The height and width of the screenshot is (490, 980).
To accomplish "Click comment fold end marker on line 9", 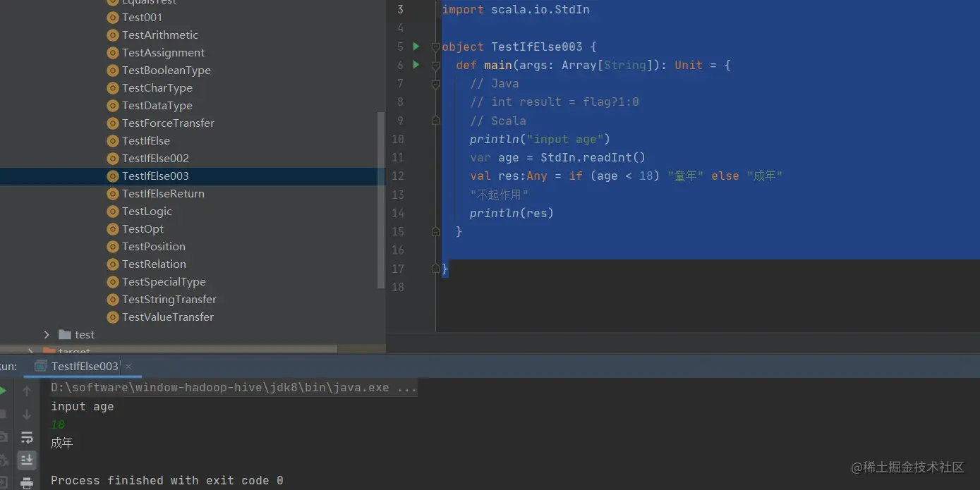I will pyautogui.click(x=435, y=121).
